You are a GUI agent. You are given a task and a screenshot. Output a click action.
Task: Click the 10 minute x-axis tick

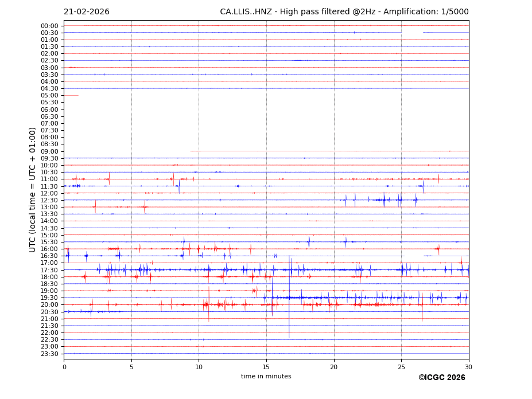point(199,366)
